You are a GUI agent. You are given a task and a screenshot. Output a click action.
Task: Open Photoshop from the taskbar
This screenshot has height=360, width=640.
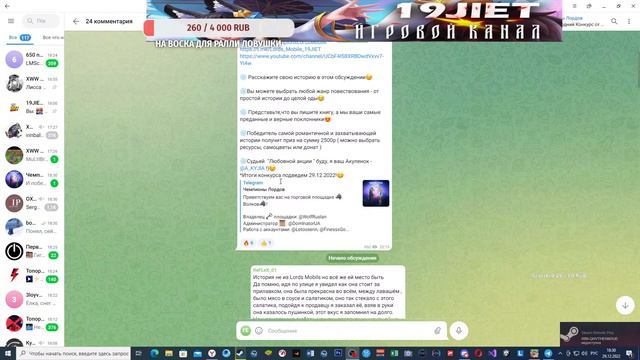coord(338,353)
